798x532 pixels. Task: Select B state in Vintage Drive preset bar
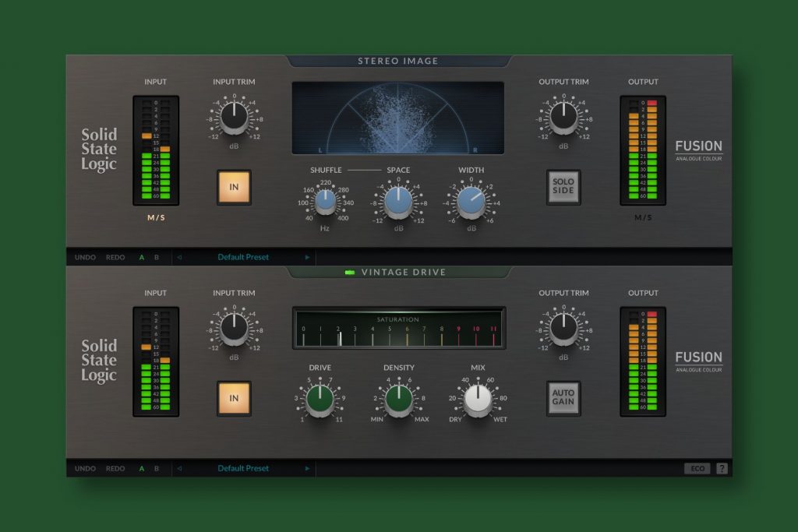coord(156,468)
